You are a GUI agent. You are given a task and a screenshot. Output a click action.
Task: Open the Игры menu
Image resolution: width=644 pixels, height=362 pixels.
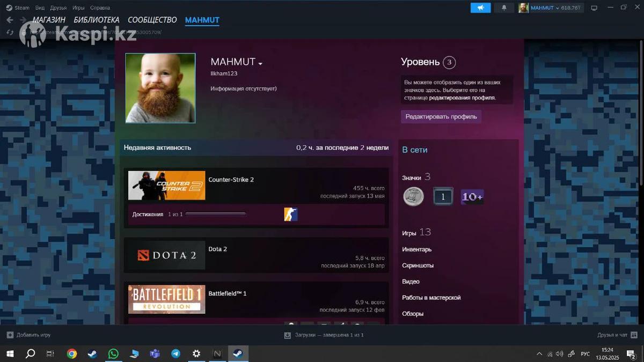(78, 8)
